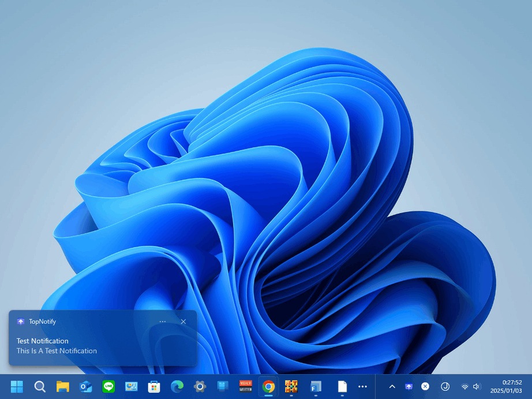Open the app icon right of LINE

132,386
